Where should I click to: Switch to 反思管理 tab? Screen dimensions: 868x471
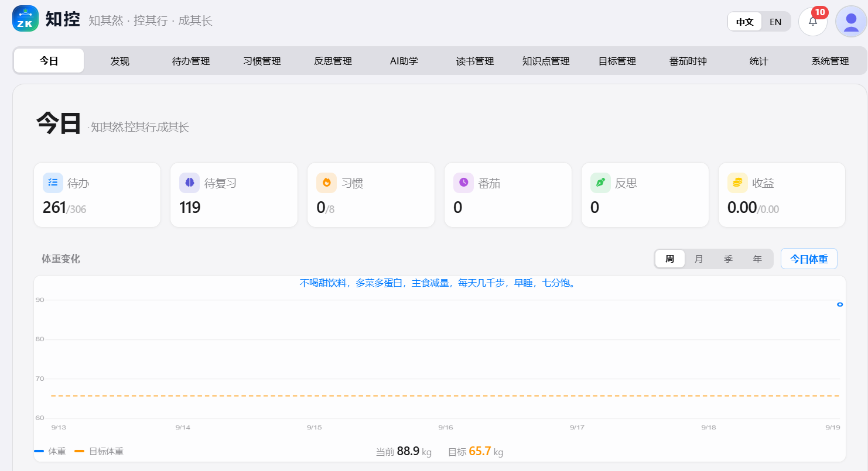[x=333, y=61]
